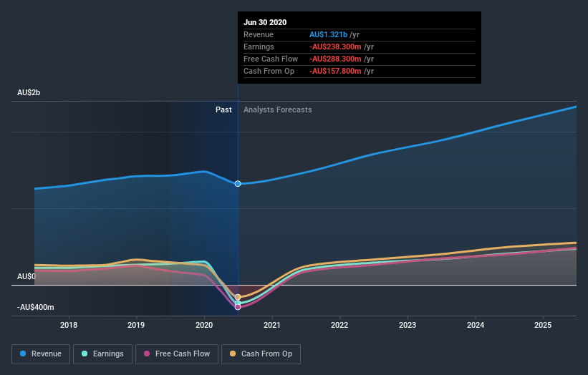Click the 2019 x-axis label
Screen dimensions: 588x375
click(x=136, y=325)
